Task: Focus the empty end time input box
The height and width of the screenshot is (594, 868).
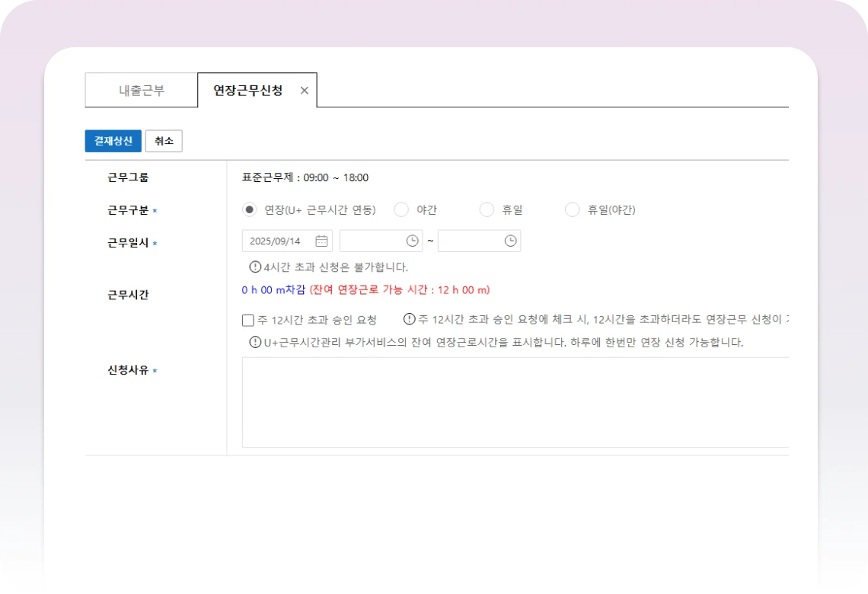Action: [470, 241]
